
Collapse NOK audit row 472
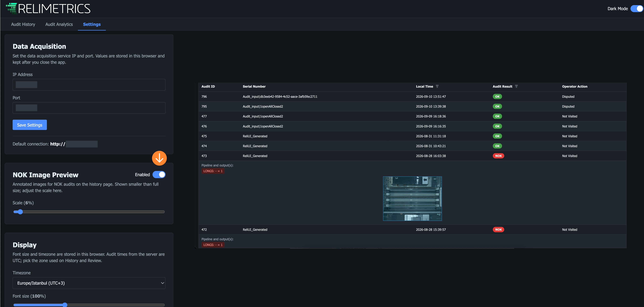(412, 230)
